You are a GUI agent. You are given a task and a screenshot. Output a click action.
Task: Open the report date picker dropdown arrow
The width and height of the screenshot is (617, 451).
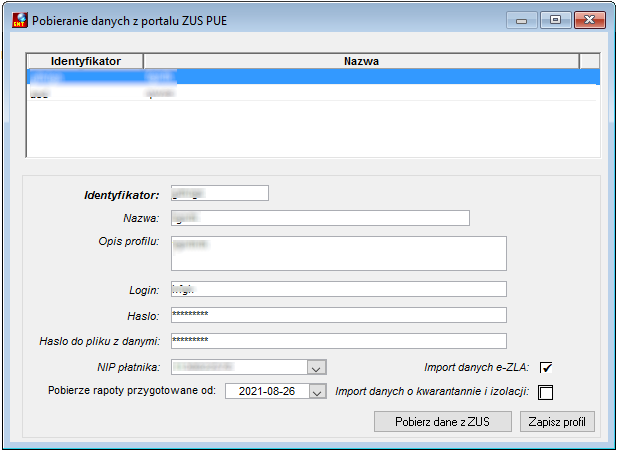click(x=317, y=392)
